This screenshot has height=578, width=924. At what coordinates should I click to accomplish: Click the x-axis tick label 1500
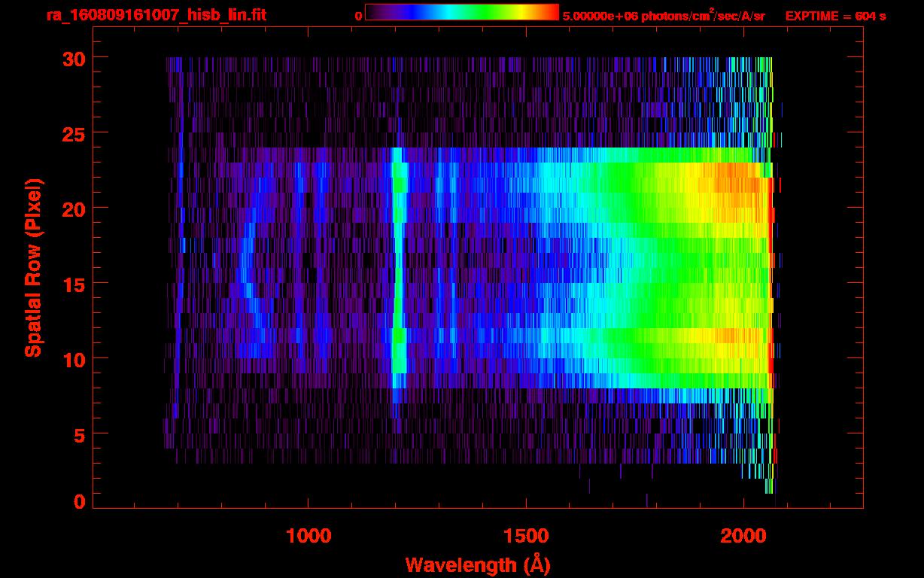(526, 535)
